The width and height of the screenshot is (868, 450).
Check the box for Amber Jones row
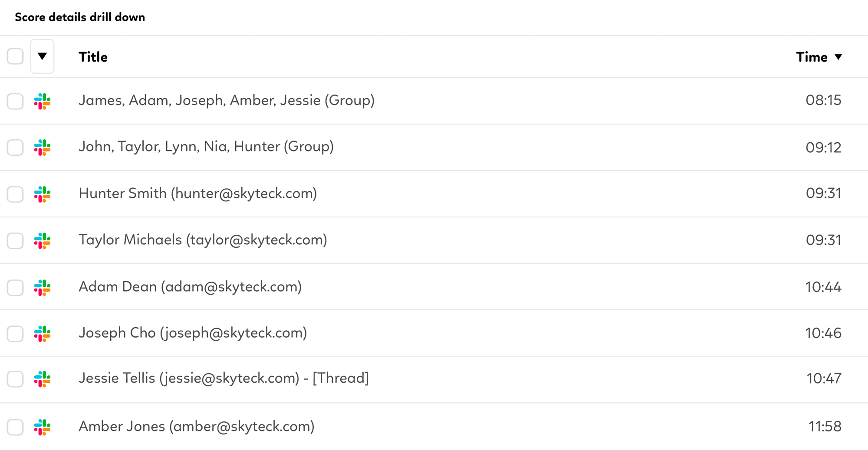point(15,427)
